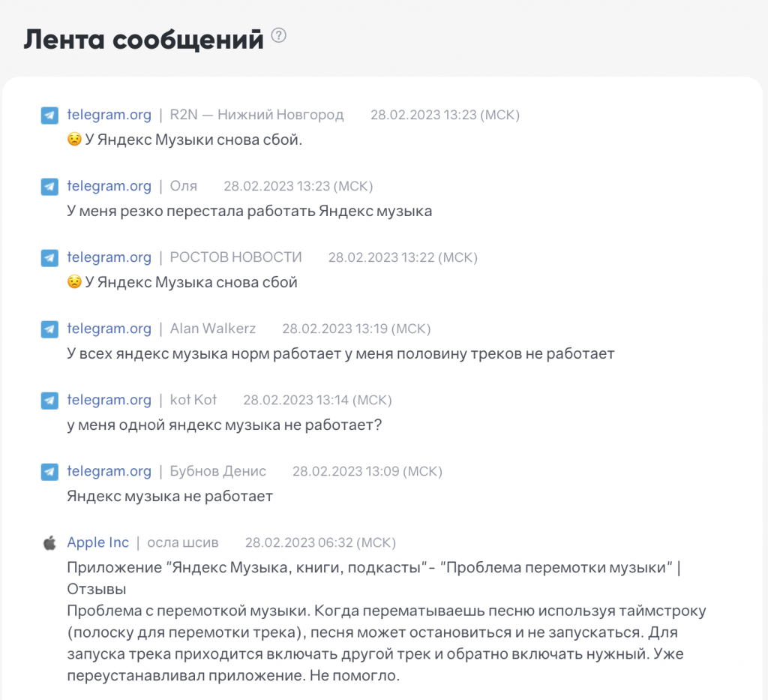The width and height of the screenshot is (768, 700).
Task: Open telegram.org link for Бубнов Денис
Action: [109, 471]
